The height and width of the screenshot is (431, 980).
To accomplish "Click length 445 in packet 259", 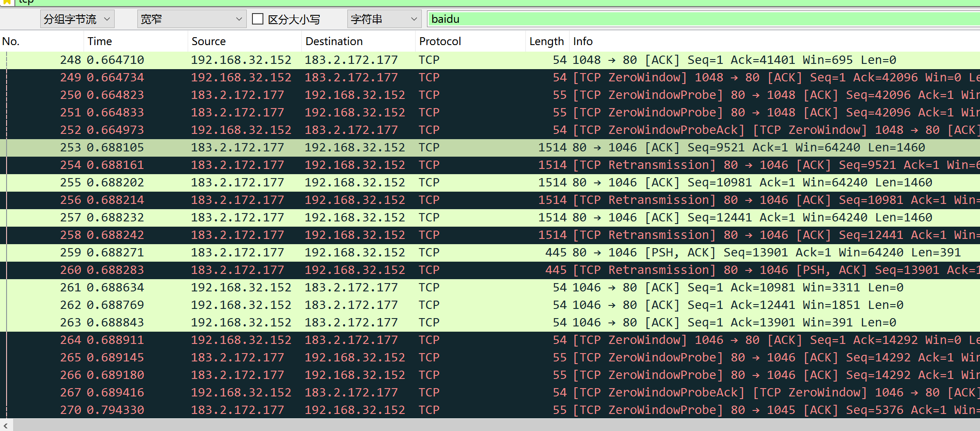I will (556, 252).
